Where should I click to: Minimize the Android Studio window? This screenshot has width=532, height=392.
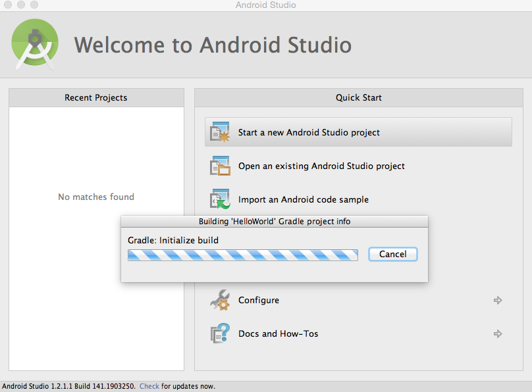point(21,5)
